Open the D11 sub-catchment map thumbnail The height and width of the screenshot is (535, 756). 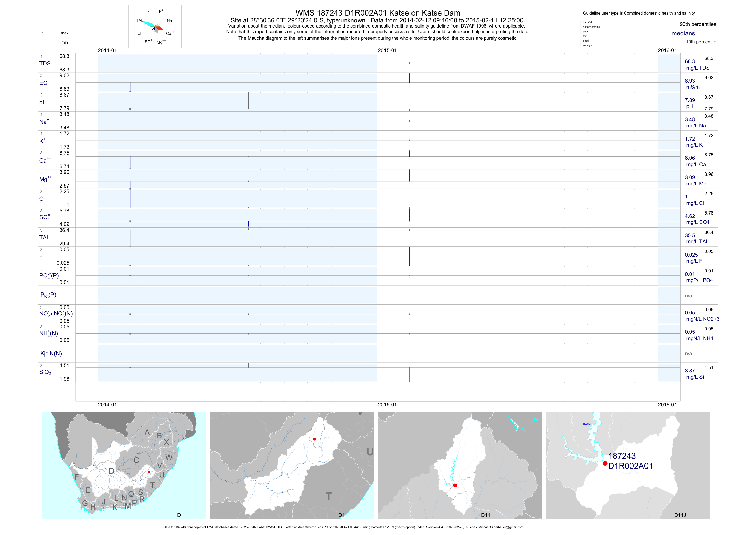[x=460, y=465]
